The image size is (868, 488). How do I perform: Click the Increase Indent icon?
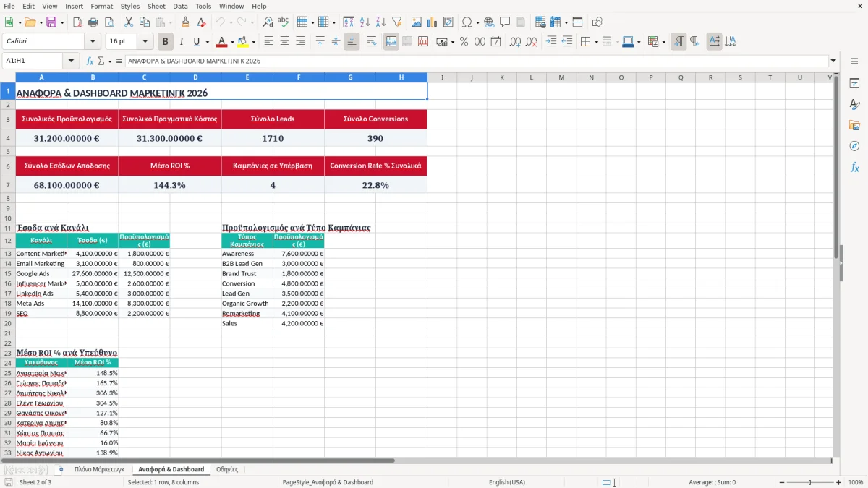pos(551,42)
